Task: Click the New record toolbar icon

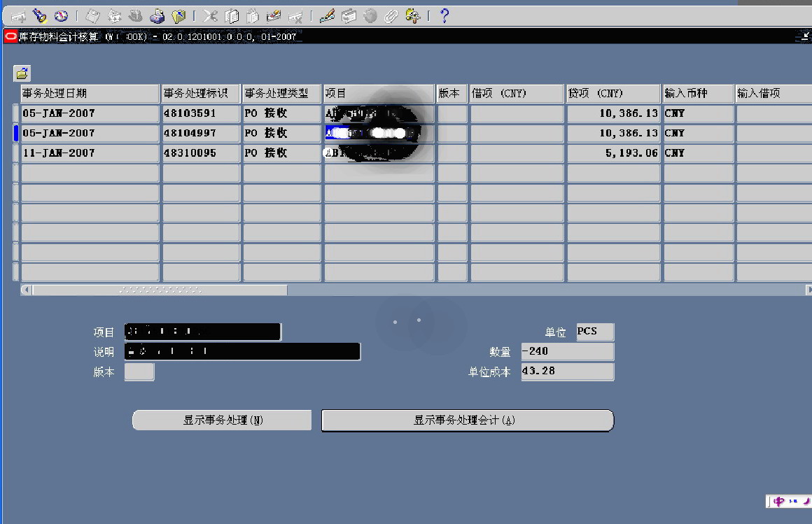Action: (20, 16)
